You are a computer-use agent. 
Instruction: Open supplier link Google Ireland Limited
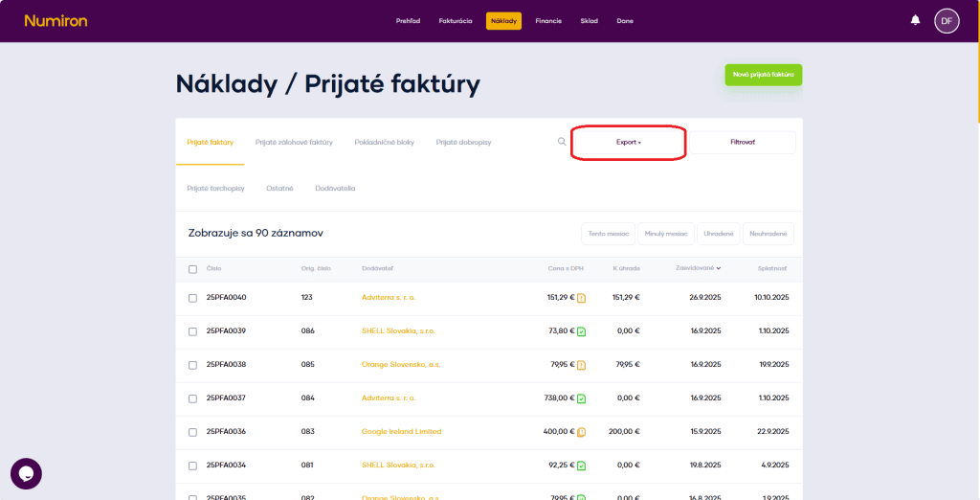click(402, 432)
